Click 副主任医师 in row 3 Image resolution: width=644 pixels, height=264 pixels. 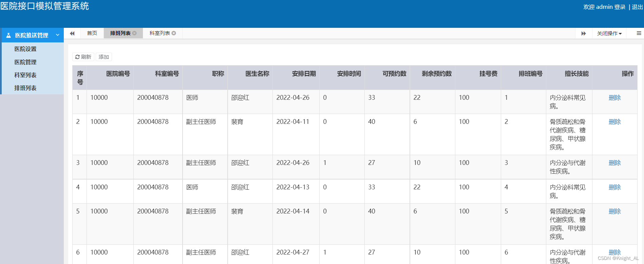pyautogui.click(x=201, y=163)
